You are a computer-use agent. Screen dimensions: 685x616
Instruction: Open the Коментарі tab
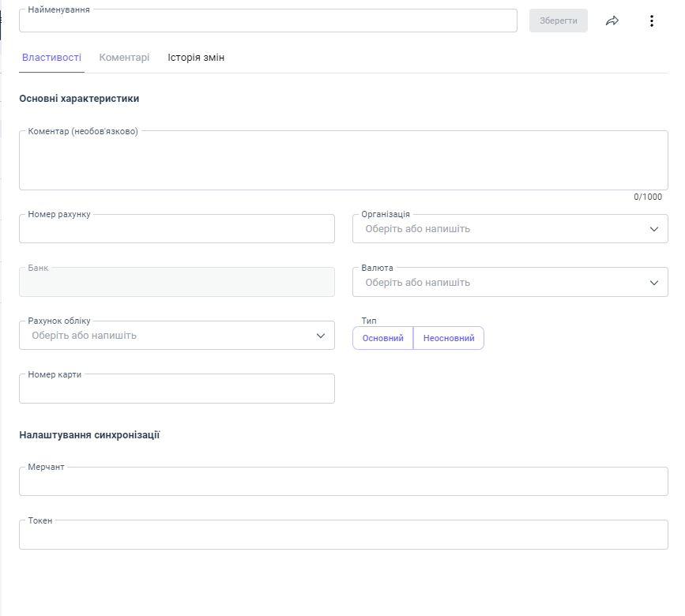tap(124, 58)
